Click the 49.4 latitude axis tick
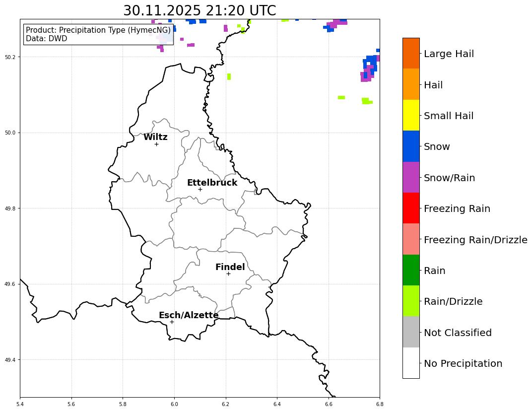532x411 pixels. pyautogui.click(x=10, y=360)
